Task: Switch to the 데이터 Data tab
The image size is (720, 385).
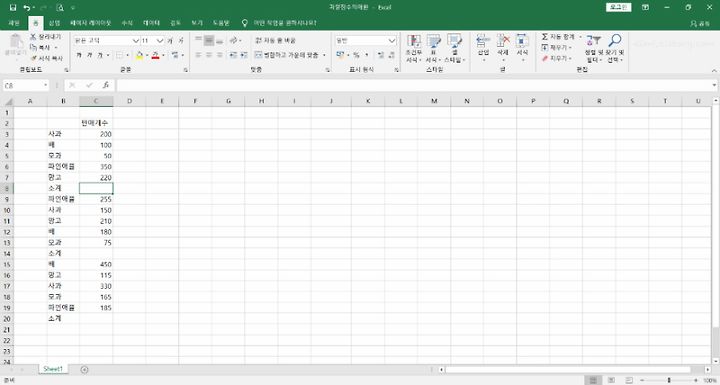Action: 151,23
